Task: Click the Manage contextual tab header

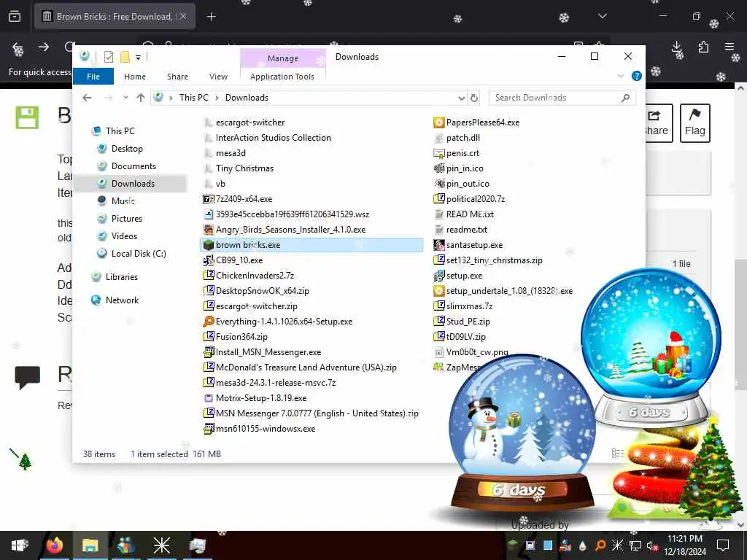Action: [x=283, y=58]
